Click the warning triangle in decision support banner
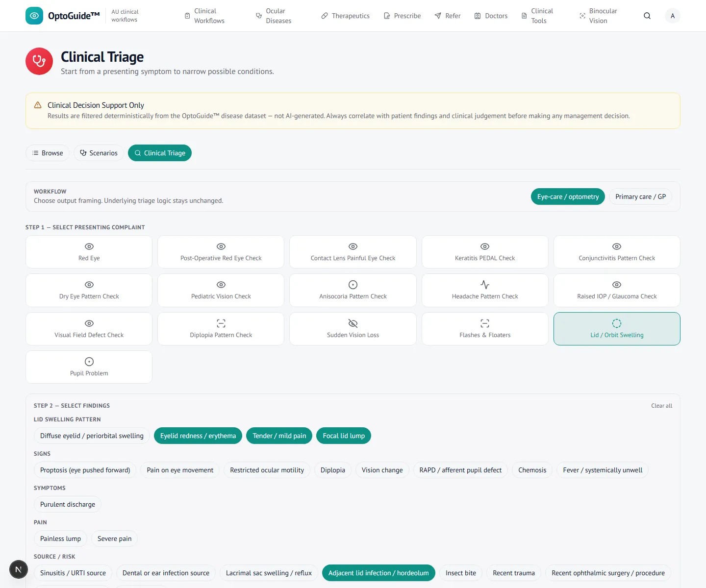The width and height of the screenshot is (706, 588). point(38,105)
